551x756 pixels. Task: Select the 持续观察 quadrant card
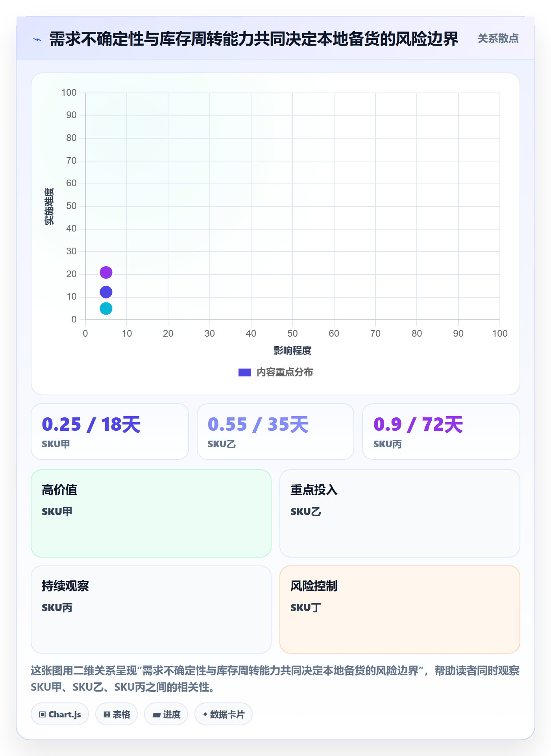(151, 610)
